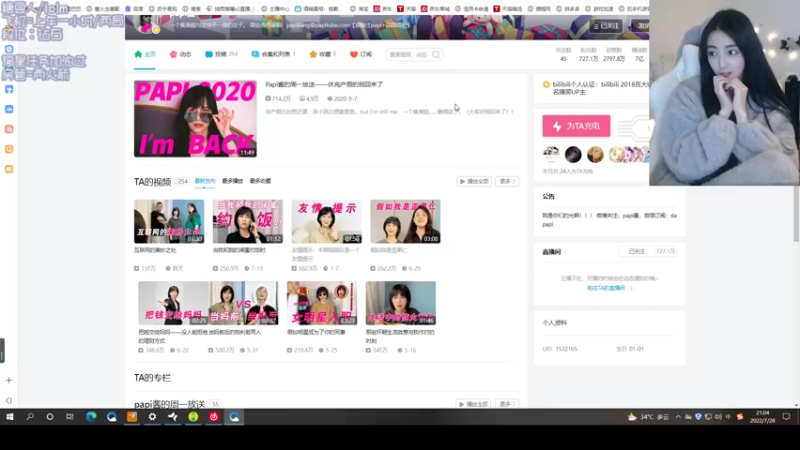
Task: Collapse the sidebar with the arrow icon
Action: 9,401
